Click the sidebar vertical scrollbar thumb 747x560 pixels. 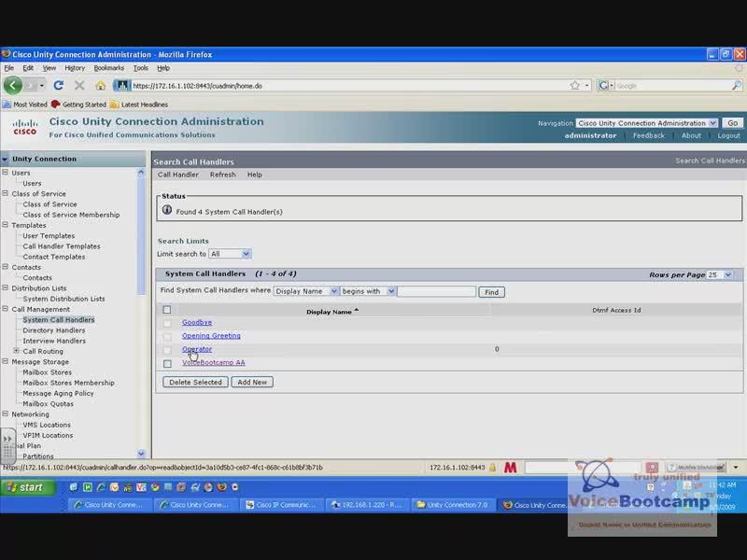point(141,236)
